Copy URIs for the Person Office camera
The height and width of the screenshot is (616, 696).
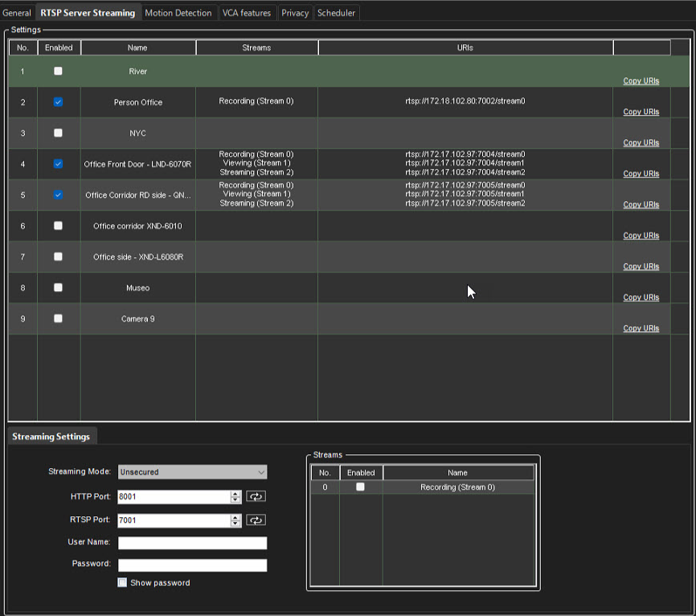(x=641, y=112)
